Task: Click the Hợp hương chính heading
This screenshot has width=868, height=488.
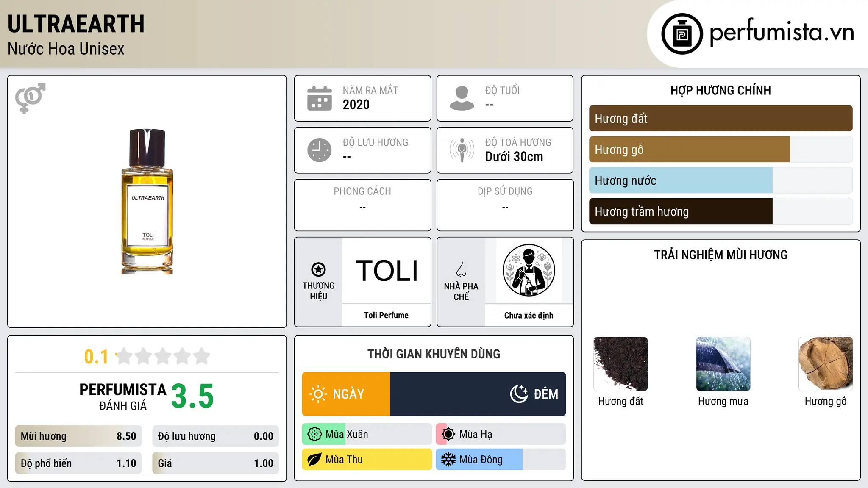Action: coord(721,90)
